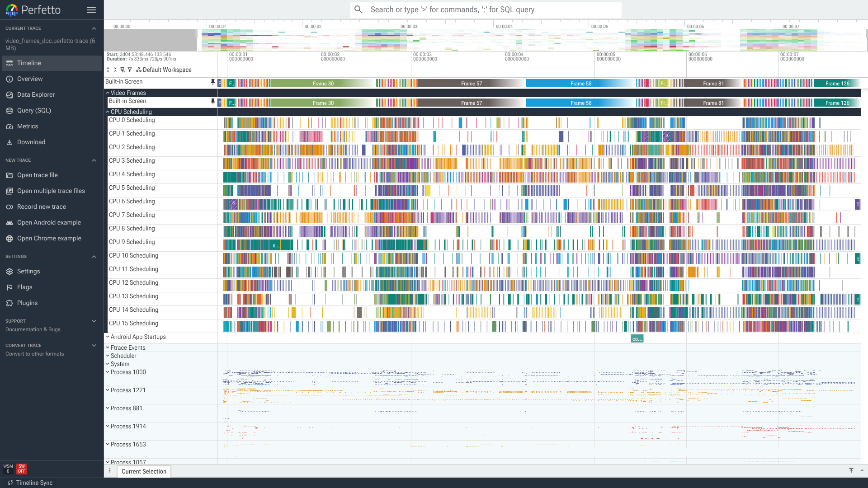Open the Query (SQL) page
868x488 pixels.
click(52, 111)
